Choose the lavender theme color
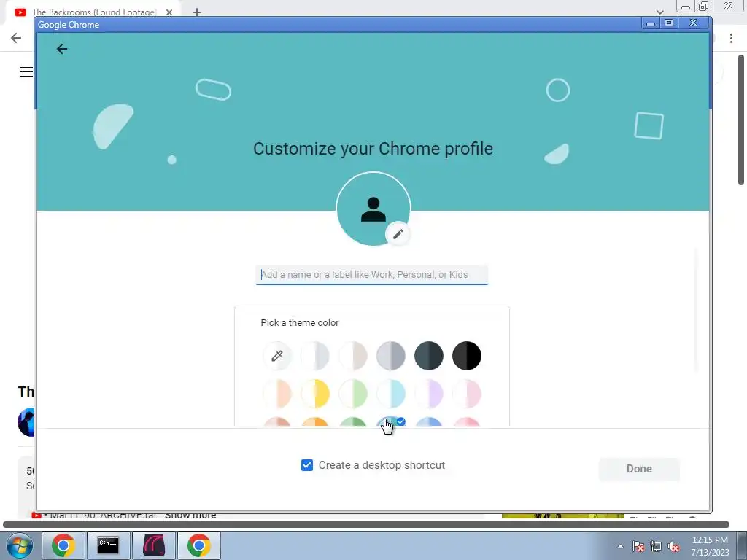This screenshot has width=747, height=560. pos(429,394)
